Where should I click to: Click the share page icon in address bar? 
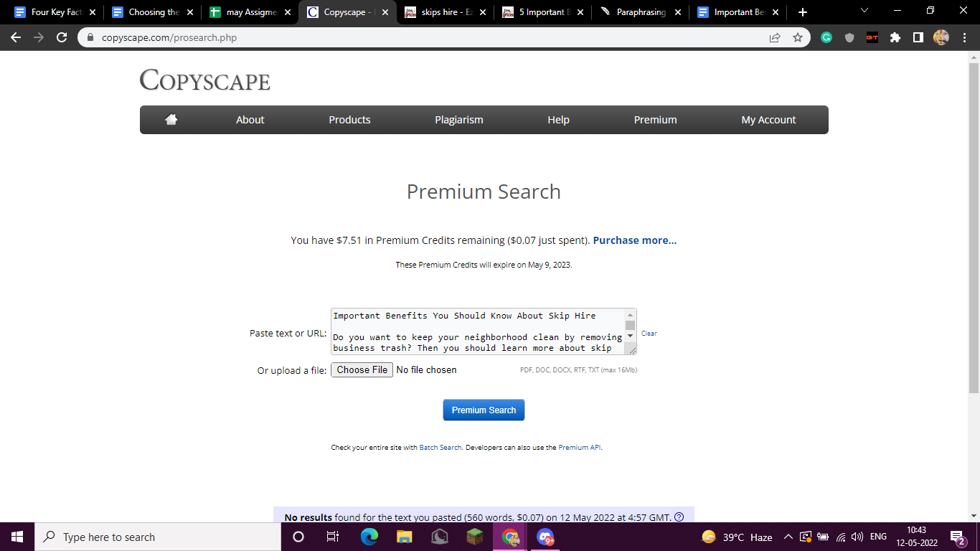[x=775, y=37]
